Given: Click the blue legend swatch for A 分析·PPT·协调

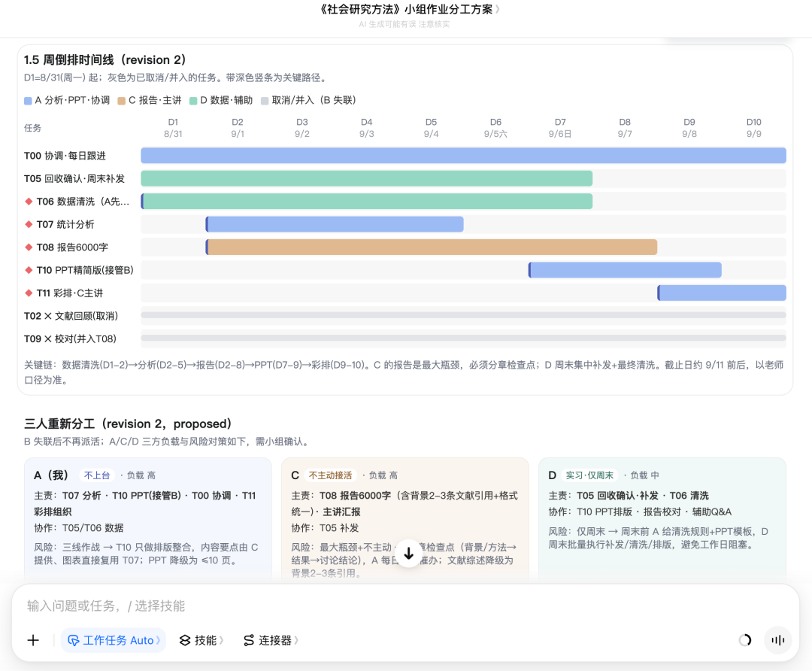Looking at the screenshot, I should 28,101.
